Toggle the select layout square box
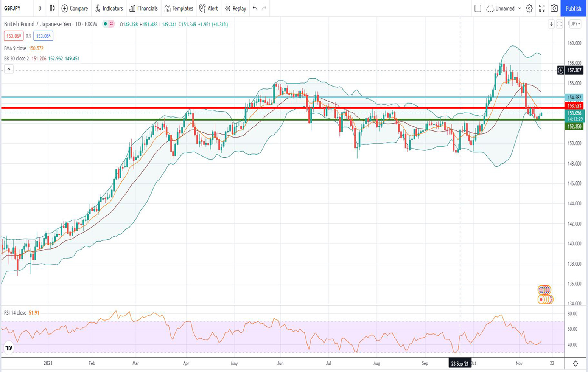The height and width of the screenshot is (372, 588). pos(478,8)
